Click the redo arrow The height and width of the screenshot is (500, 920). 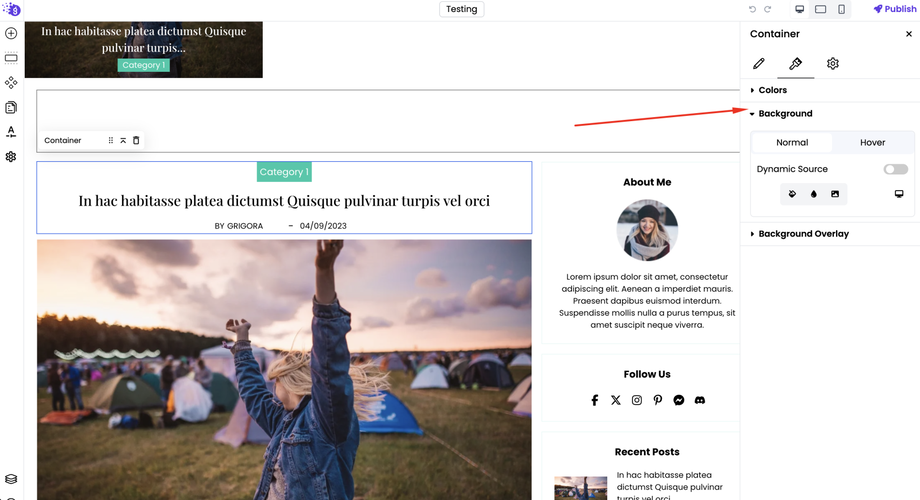click(x=767, y=9)
